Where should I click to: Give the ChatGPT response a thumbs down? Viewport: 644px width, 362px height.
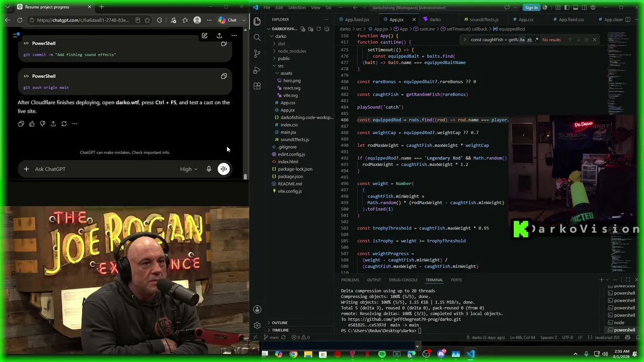(42, 124)
